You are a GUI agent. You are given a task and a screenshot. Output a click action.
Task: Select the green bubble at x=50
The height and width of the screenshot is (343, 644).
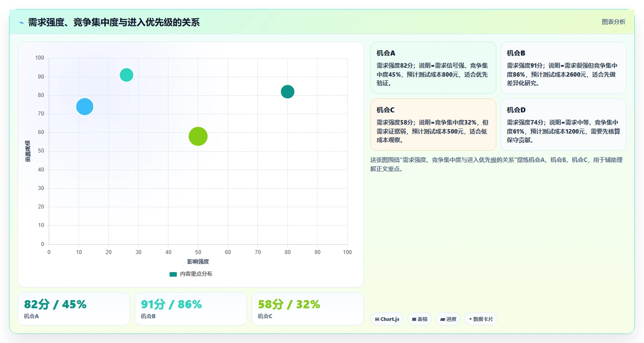pos(198,136)
